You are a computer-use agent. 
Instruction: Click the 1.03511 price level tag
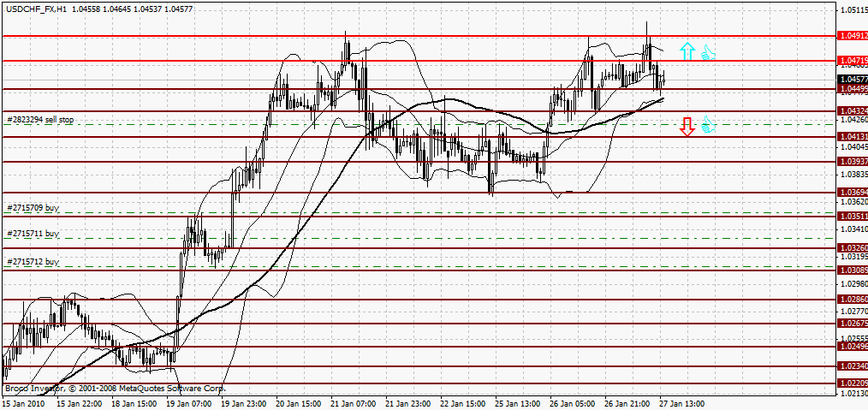pos(853,217)
